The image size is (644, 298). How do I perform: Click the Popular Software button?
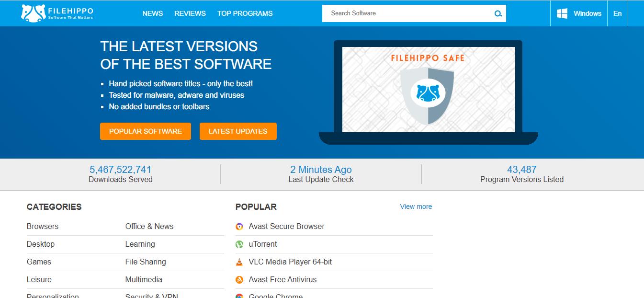146,131
